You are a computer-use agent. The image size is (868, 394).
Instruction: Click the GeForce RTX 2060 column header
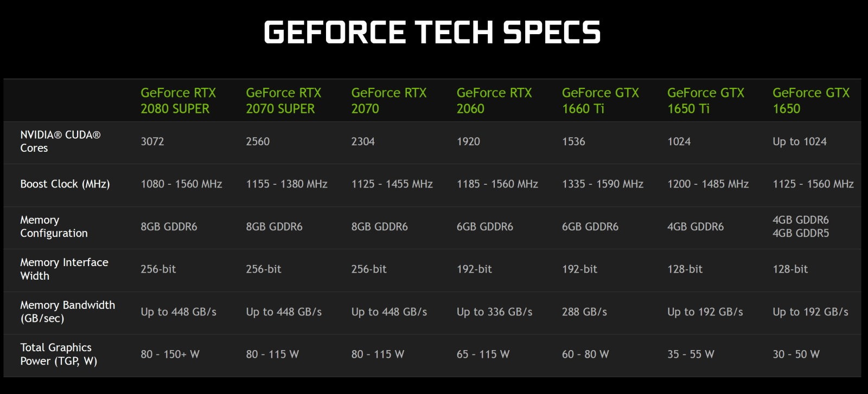pyautogui.click(x=494, y=101)
